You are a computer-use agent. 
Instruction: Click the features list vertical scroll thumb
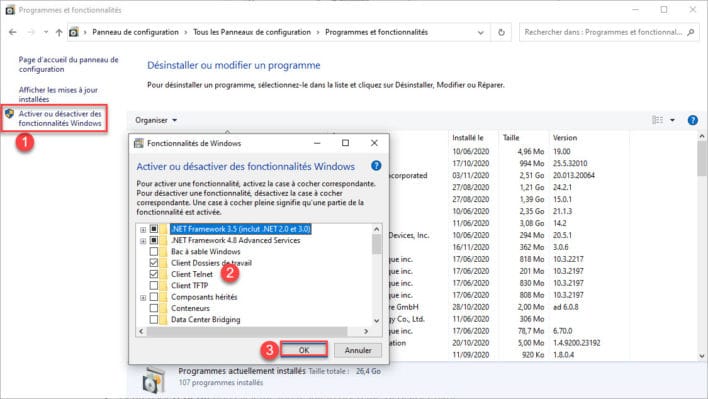377,244
